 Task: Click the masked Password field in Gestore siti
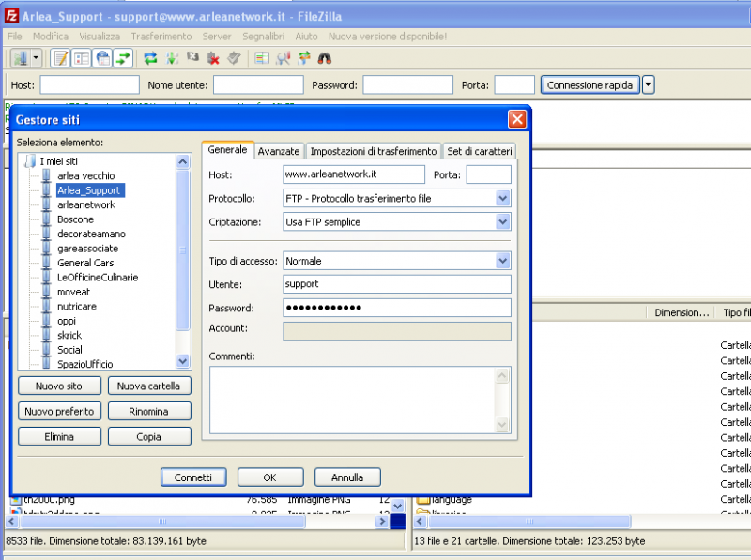click(397, 308)
